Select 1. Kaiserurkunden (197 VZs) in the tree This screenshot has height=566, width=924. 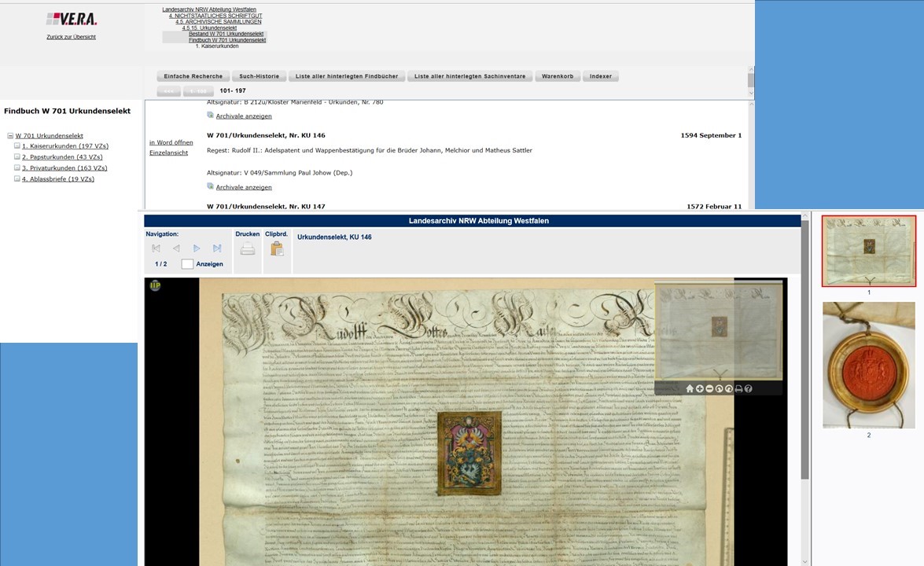click(x=64, y=146)
